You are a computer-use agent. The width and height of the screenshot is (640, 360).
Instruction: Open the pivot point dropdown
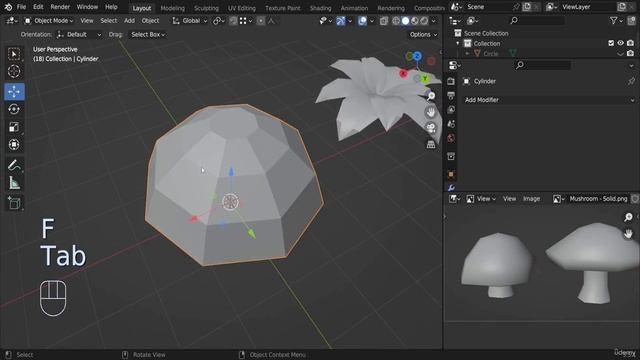coord(219,21)
